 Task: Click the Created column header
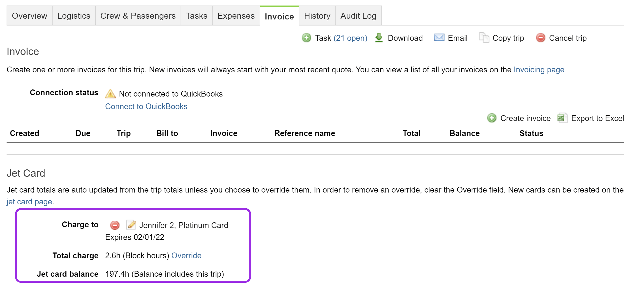24,133
